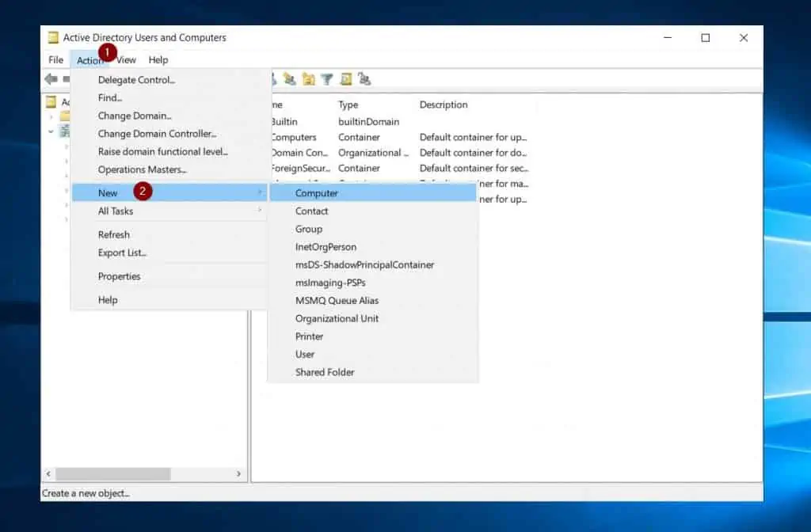The height and width of the screenshot is (532, 811).
Task: Choose msDS-ShadowPrincipalContainer entry
Action: click(x=373, y=264)
